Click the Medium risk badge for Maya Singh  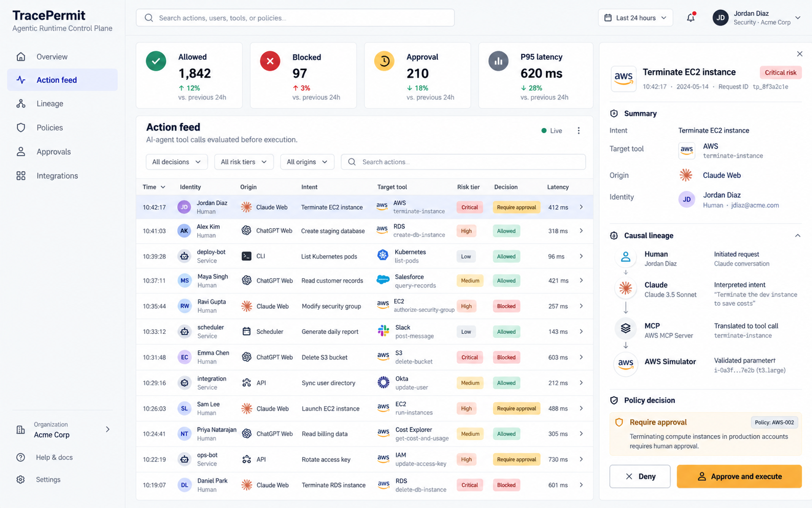click(x=469, y=281)
